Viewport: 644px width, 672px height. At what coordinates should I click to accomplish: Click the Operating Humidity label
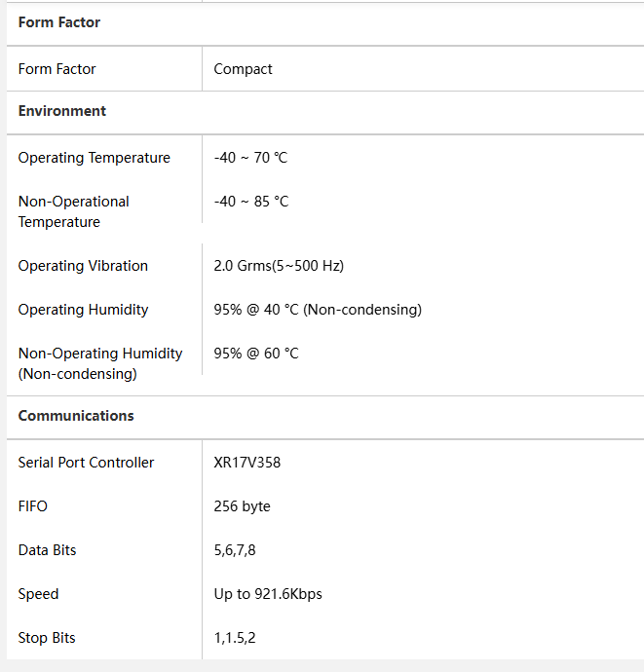(83, 310)
